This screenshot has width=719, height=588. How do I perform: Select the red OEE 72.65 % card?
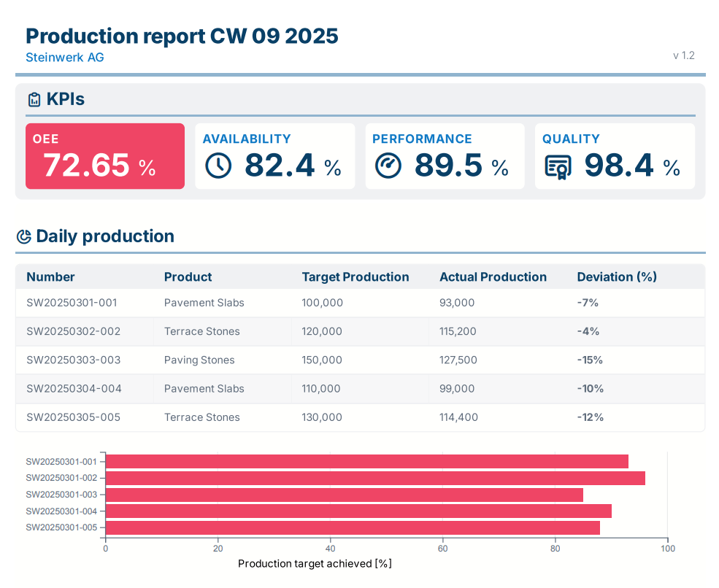[105, 156]
